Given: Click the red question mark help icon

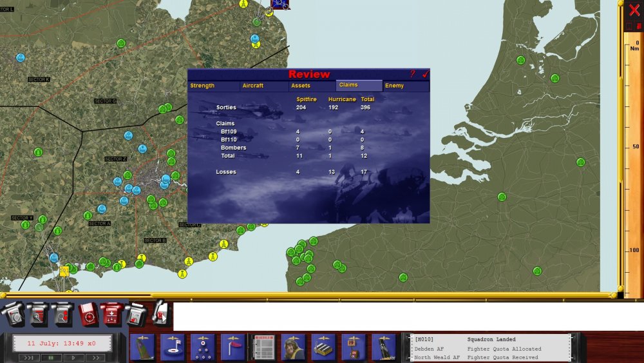Looking at the screenshot, I should tap(412, 74).
